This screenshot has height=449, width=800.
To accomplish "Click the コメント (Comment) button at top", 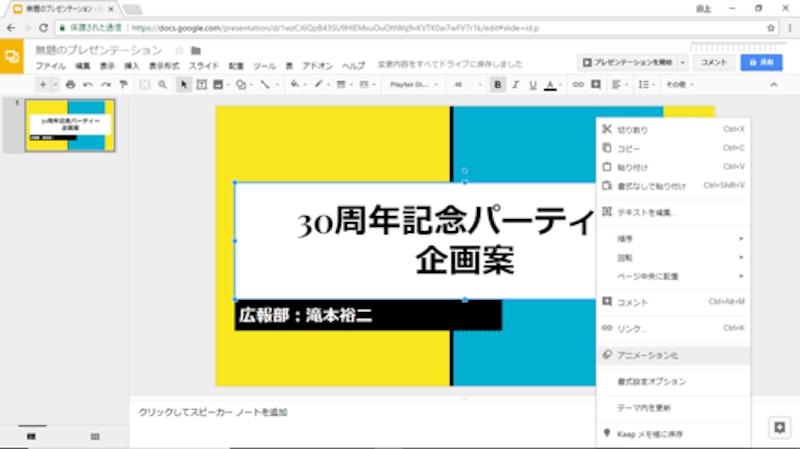I will (713, 62).
